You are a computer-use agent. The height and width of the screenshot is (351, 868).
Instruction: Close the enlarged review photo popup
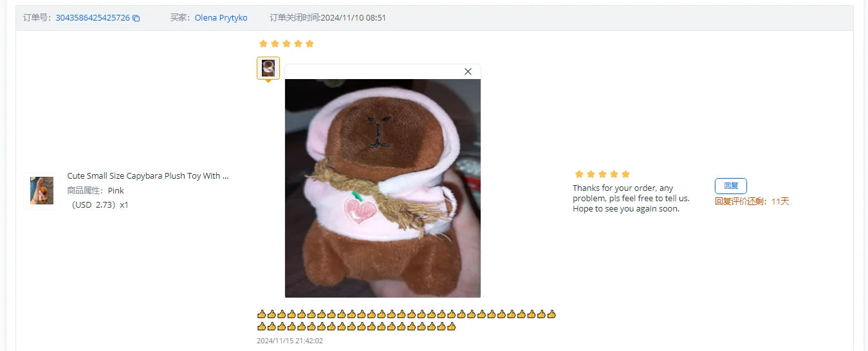(468, 71)
